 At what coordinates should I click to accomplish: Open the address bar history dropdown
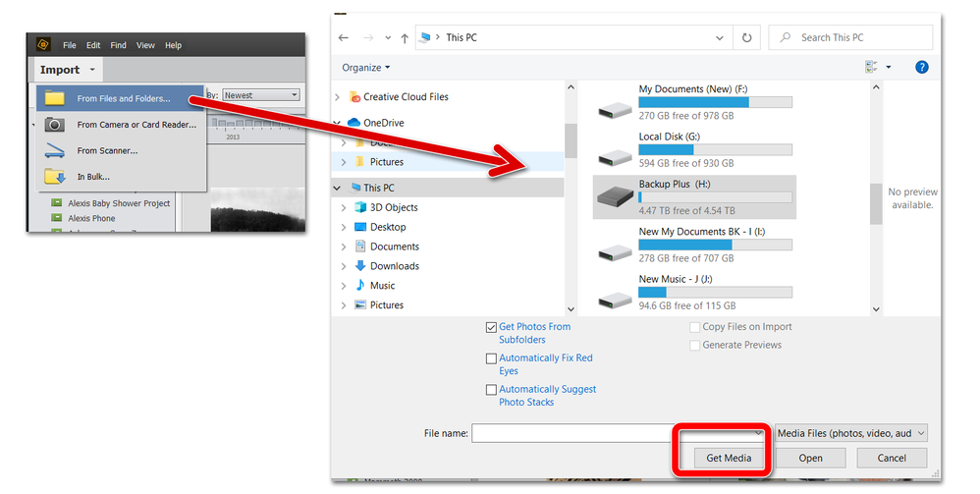click(720, 37)
